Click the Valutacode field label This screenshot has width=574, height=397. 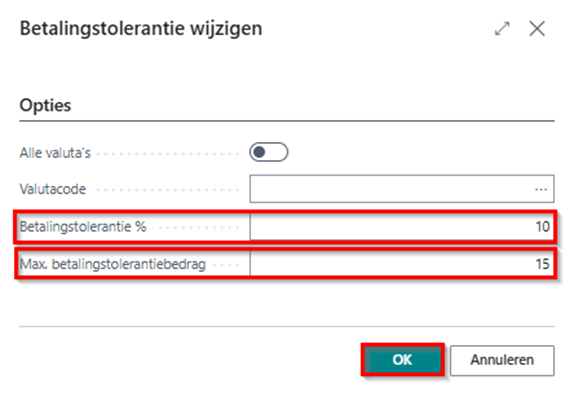(x=53, y=189)
